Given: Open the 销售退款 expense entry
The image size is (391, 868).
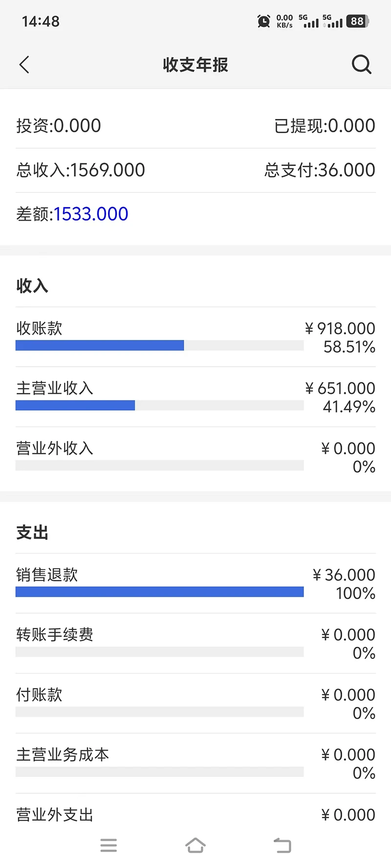Looking at the screenshot, I should tap(195, 583).
